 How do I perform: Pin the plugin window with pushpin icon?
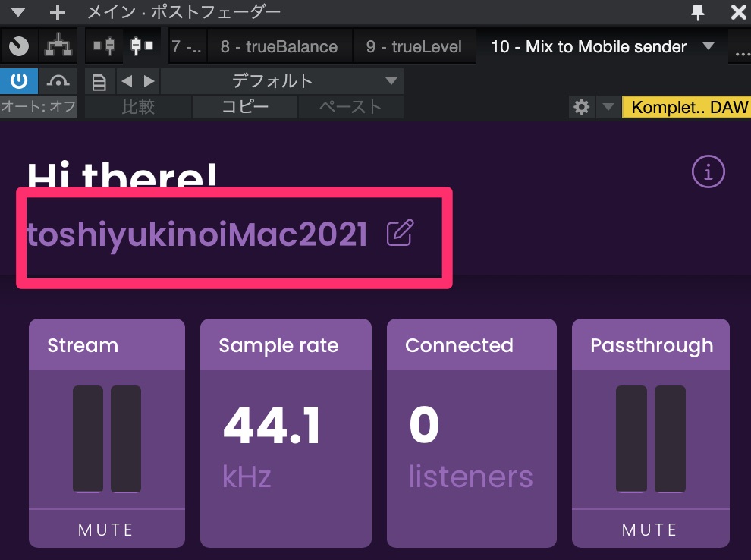[698, 12]
